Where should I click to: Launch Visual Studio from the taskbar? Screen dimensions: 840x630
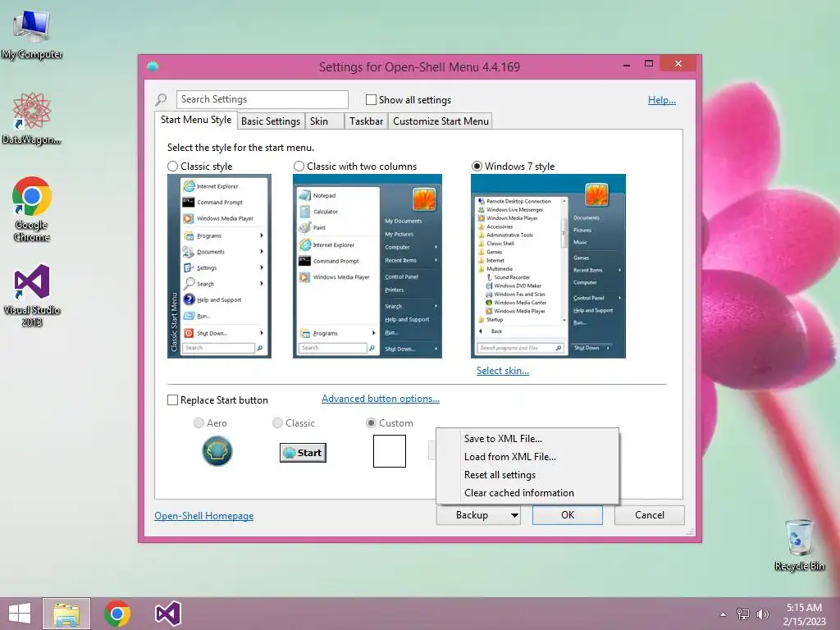(x=167, y=614)
